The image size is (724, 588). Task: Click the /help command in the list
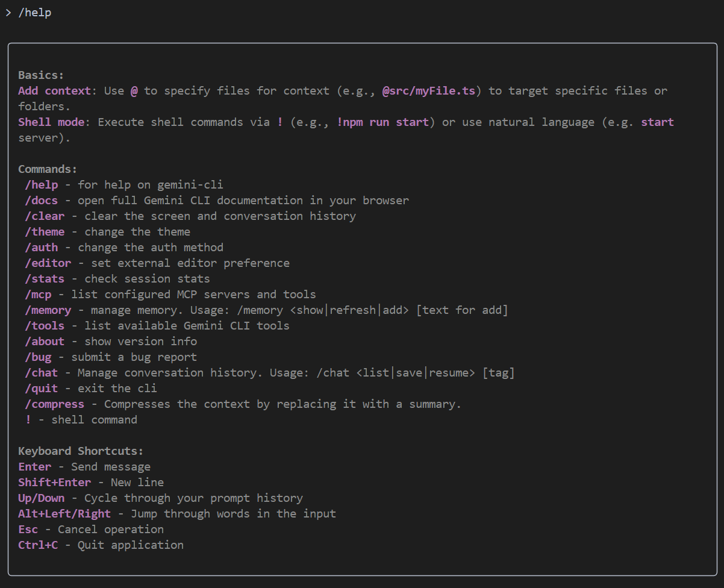tap(41, 185)
